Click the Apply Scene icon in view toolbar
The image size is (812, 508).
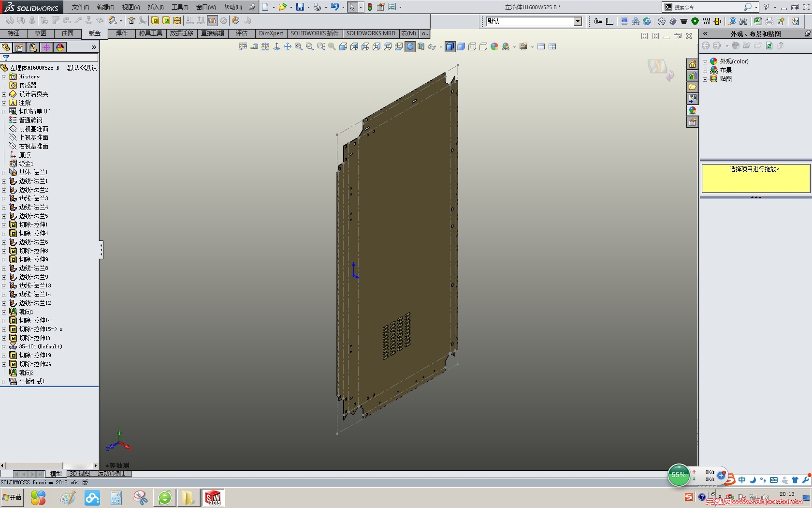[506, 46]
